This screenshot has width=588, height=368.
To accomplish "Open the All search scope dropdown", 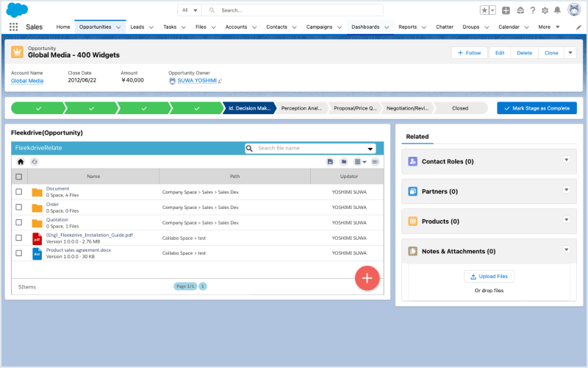I will (190, 10).
